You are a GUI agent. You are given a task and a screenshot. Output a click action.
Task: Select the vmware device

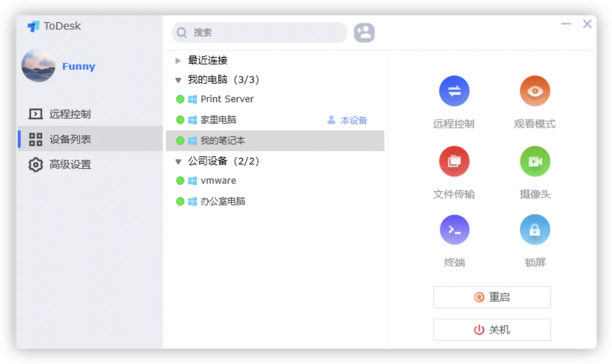(x=275, y=180)
